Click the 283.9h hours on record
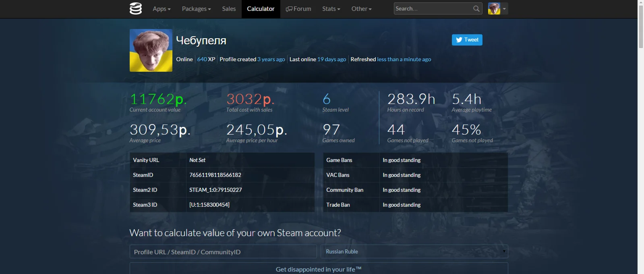The image size is (644, 274). click(x=411, y=99)
